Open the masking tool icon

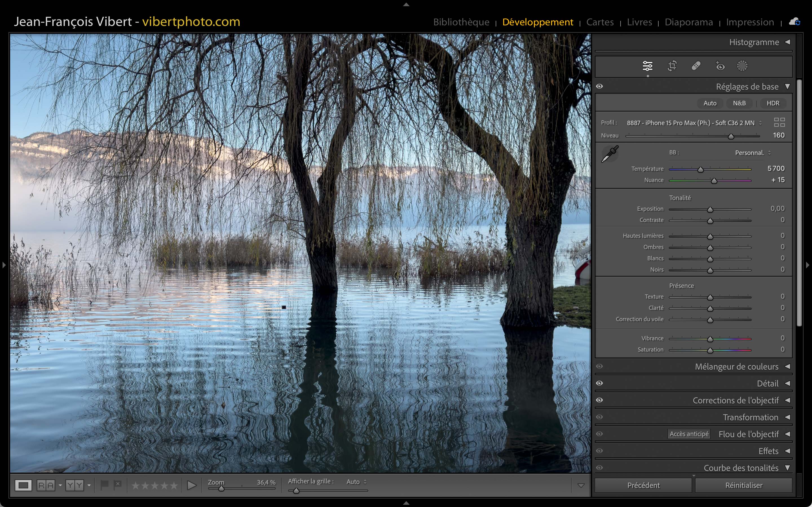coord(742,66)
